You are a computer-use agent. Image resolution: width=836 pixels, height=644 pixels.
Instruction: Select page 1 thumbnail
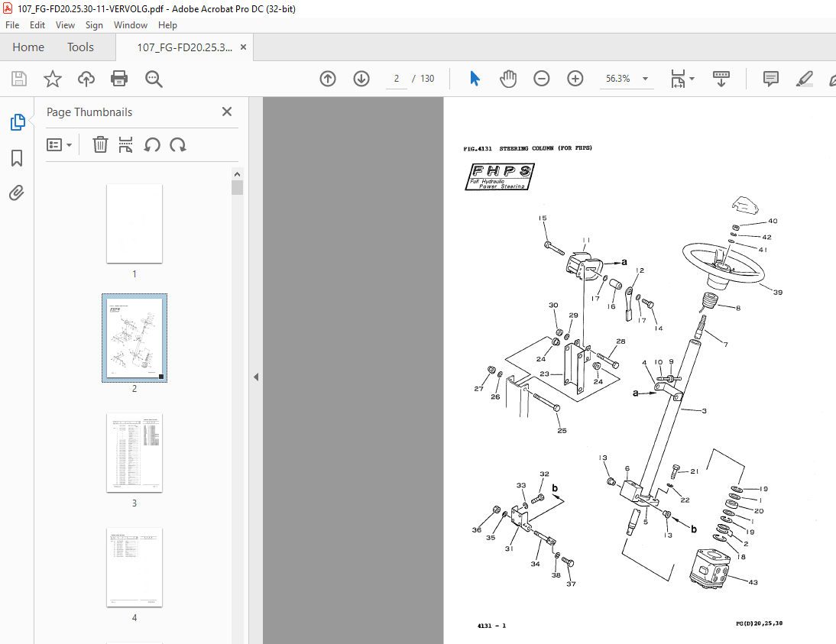pos(134,223)
